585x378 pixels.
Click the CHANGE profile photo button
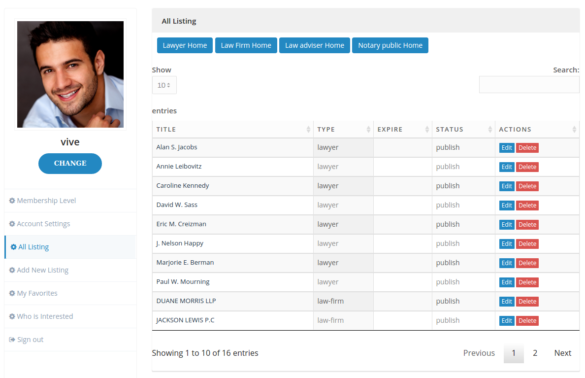(70, 163)
